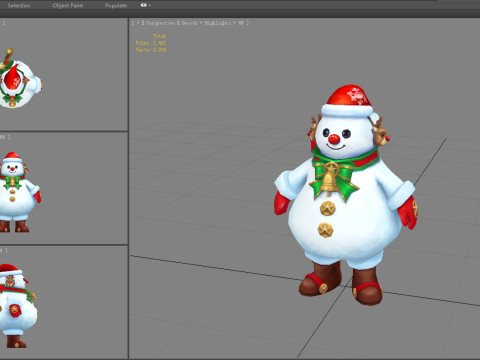Select the lower gold star button
Screen dimensions: 480x360
tap(325, 230)
